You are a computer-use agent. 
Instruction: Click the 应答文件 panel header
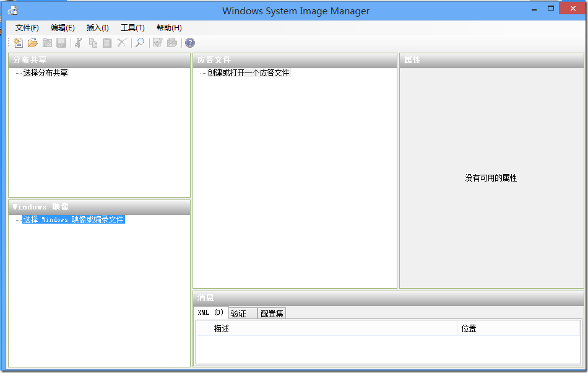[x=295, y=60]
